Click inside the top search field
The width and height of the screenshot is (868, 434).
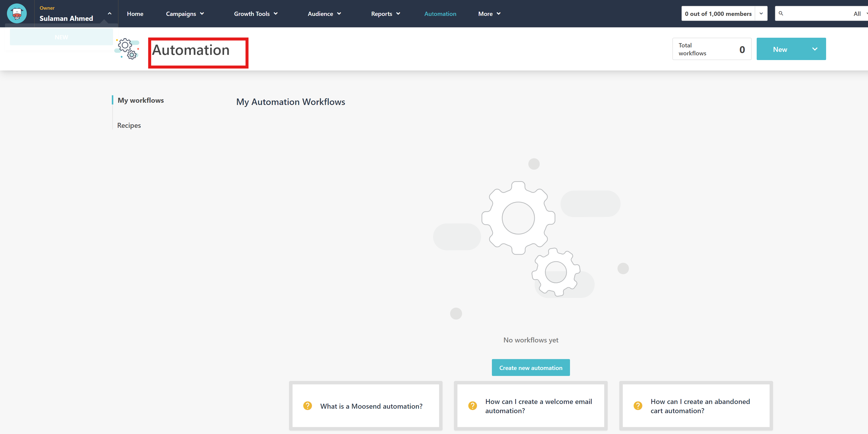pyautogui.click(x=815, y=13)
